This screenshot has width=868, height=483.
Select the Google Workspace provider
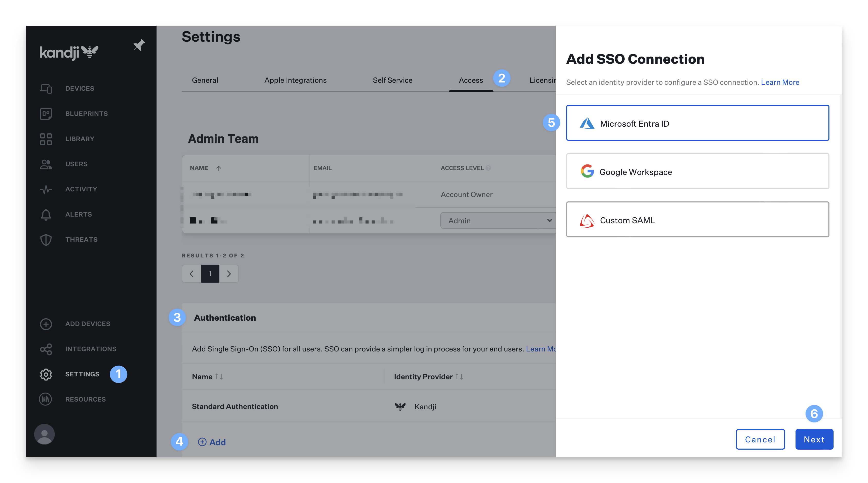tap(698, 171)
